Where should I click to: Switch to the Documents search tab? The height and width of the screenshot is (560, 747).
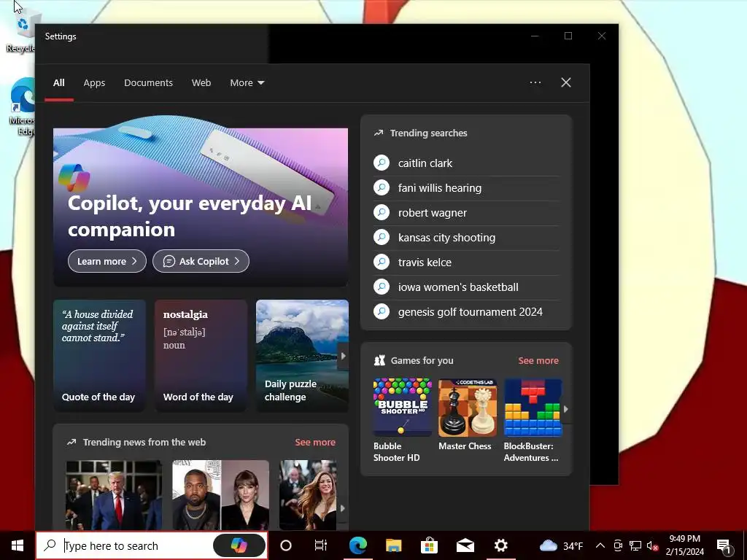(148, 83)
